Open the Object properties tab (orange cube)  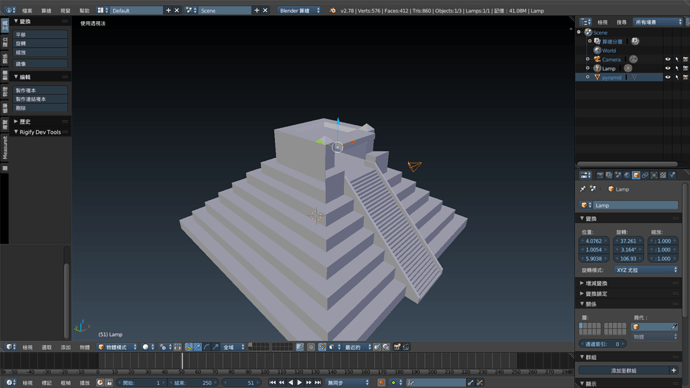[x=636, y=175]
